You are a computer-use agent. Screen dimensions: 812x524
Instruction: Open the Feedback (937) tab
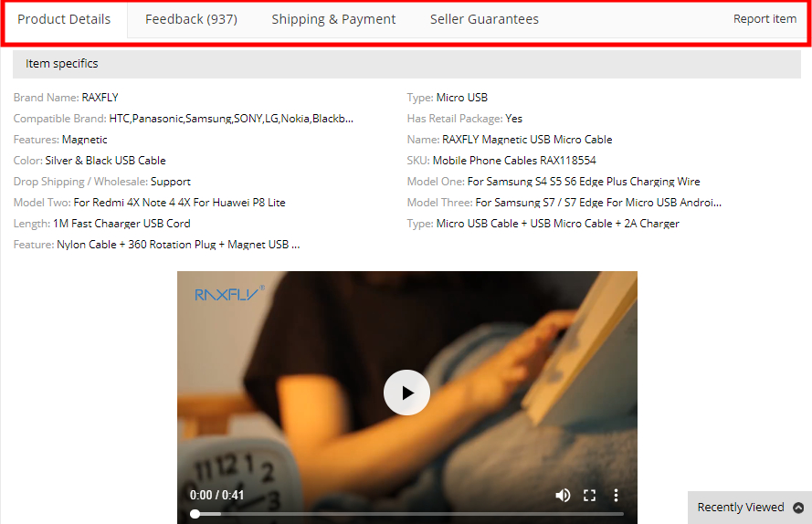coord(191,20)
